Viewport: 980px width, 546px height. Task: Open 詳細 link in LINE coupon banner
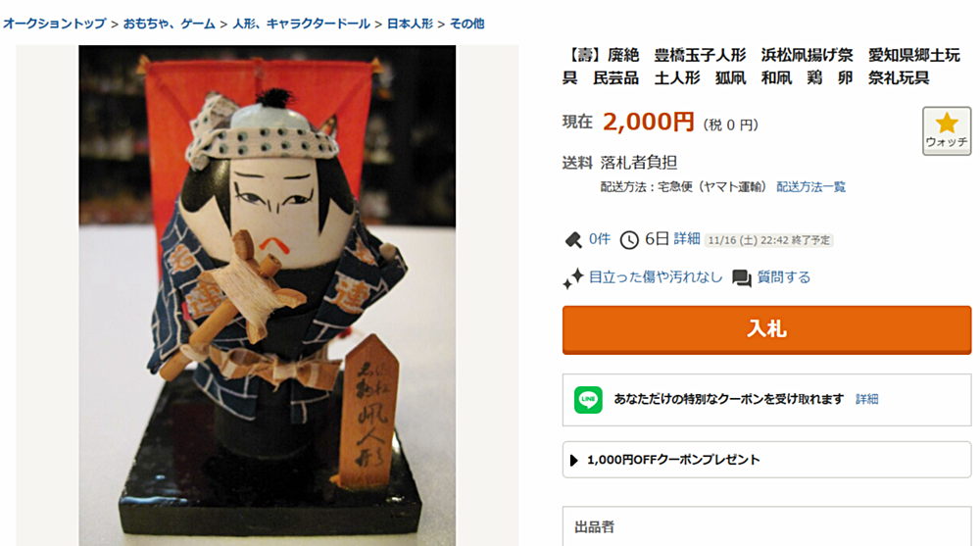pyautogui.click(x=867, y=399)
